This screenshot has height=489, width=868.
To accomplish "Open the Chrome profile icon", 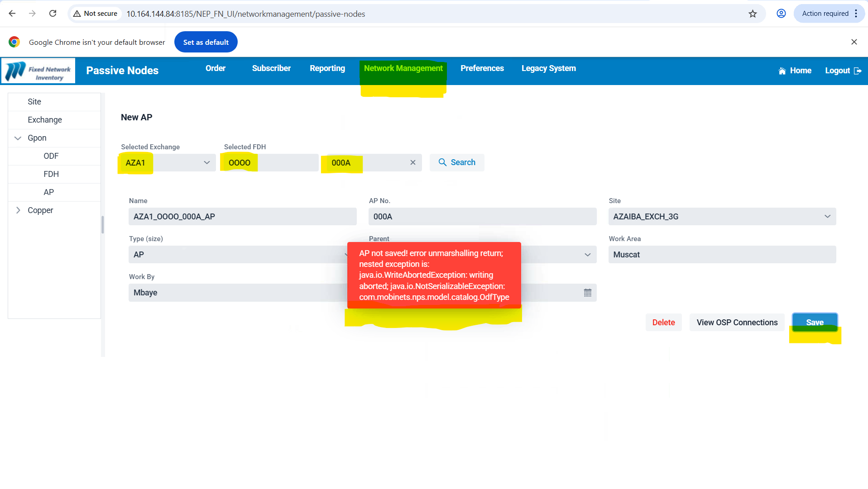I will tap(781, 14).
